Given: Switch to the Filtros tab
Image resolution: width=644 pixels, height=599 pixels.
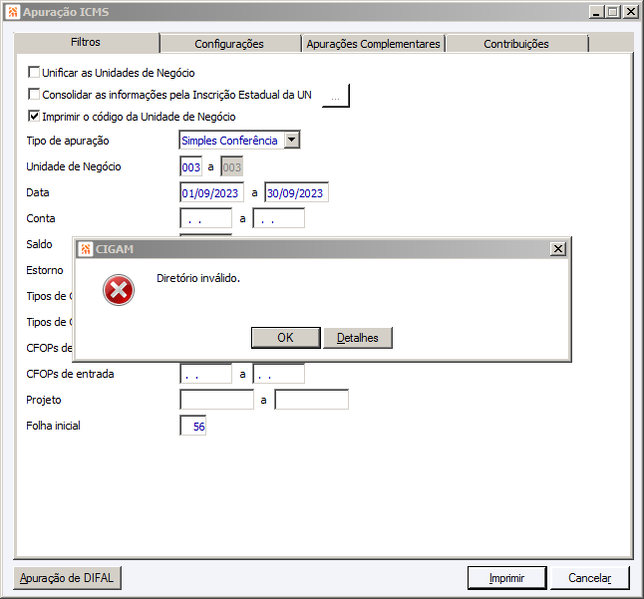Looking at the screenshot, I should [x=85, y=42].
